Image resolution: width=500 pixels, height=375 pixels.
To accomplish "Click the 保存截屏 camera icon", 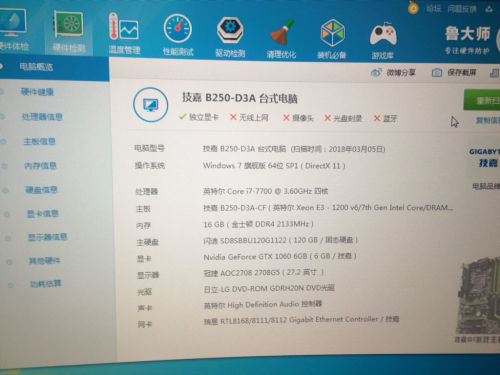I will [437, 72].
